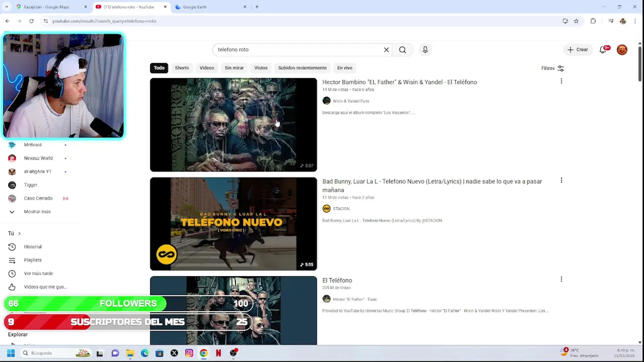Open the Nexxuz World subscription
This screenshot has height=362, width=644.
coord(38,158)
